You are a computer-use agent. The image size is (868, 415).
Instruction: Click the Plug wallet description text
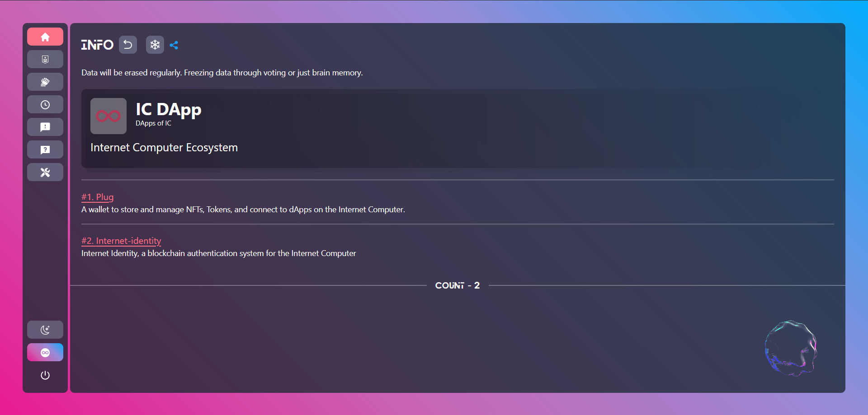pyautogui.click(x=243, y=210)
